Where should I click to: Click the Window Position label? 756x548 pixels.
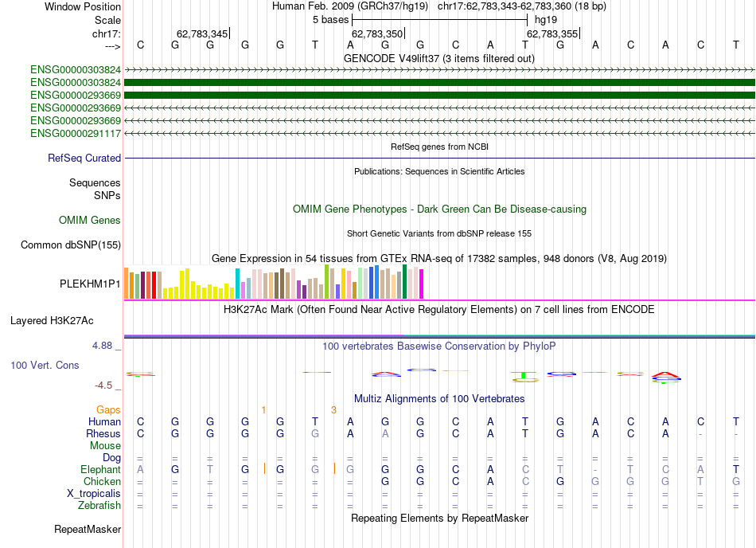point(83,6)
